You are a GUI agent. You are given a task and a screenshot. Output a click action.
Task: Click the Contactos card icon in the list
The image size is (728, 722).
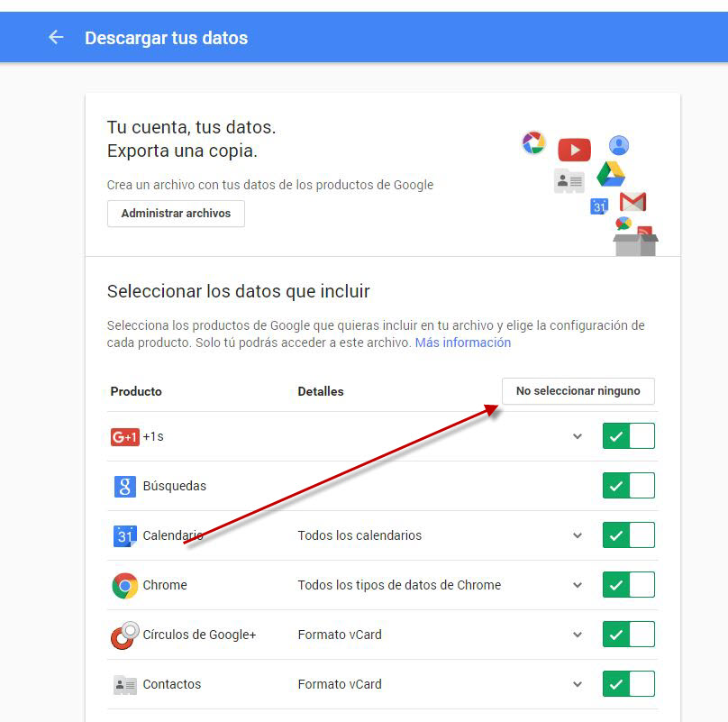pos(125,685)
